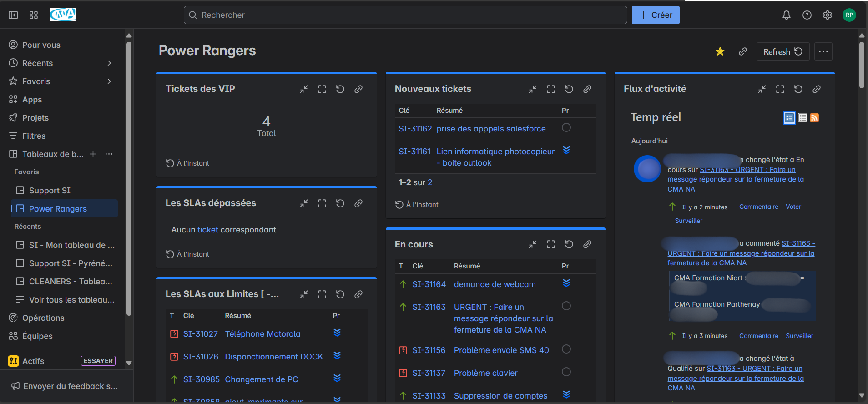The height and width of the screenshot is (404, 868).
Task: Minimize the En cours gadget
Action: 533,244
